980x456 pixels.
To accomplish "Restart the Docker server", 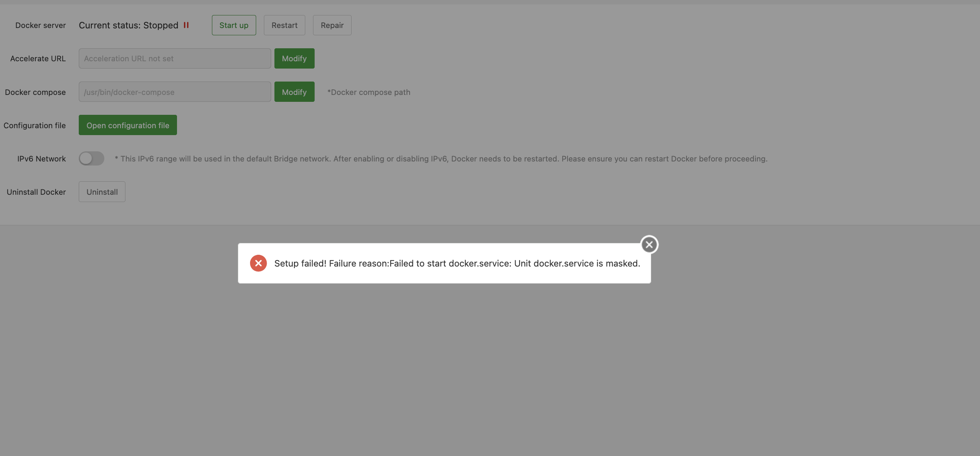I will (x=284, y=25).
